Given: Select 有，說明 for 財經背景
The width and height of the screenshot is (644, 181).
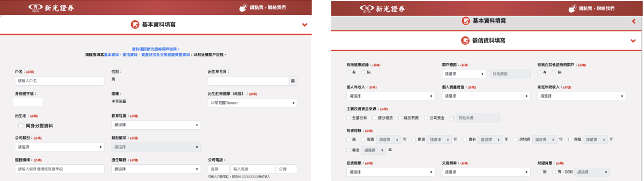Looking at the screenshot, I should coord(554,172).
